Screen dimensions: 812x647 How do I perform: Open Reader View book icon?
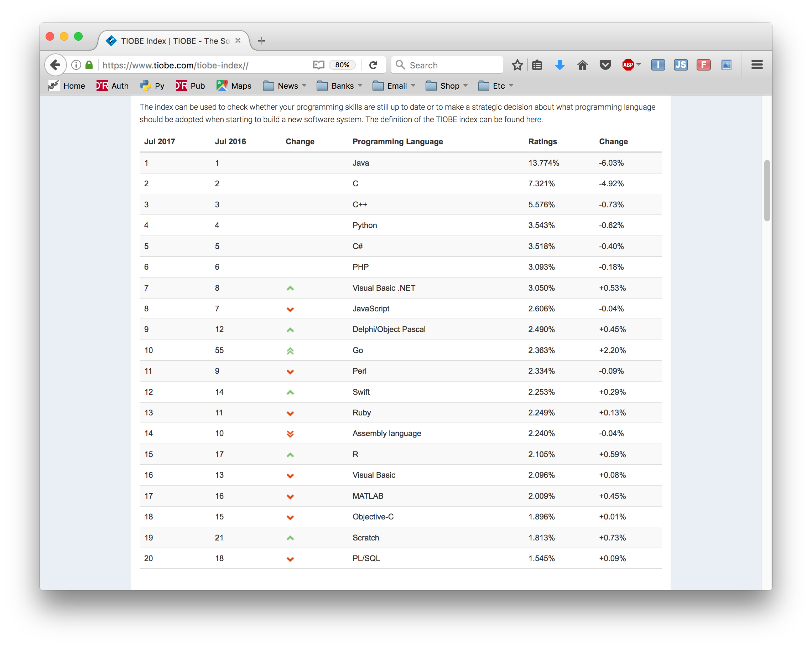(318, 65)
